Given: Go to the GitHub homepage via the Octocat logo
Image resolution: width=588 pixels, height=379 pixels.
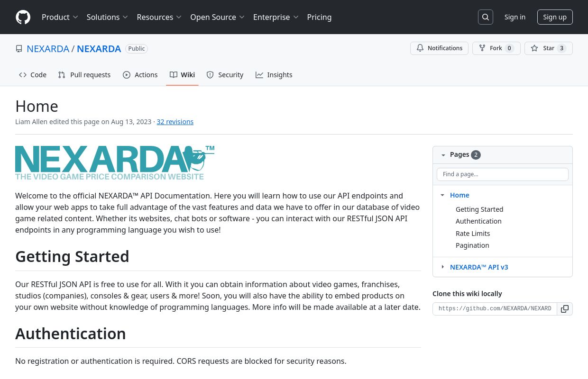Looking at the screenshot, I should 23,17.
